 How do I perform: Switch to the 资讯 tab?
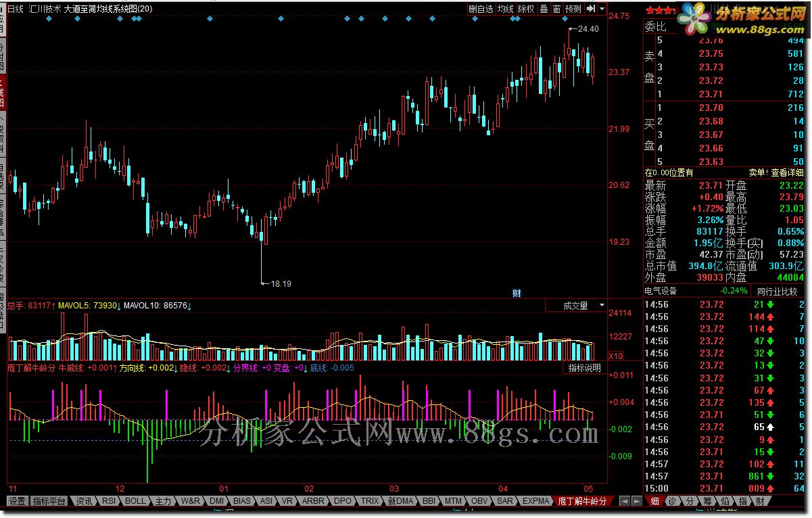click(84, 501)
